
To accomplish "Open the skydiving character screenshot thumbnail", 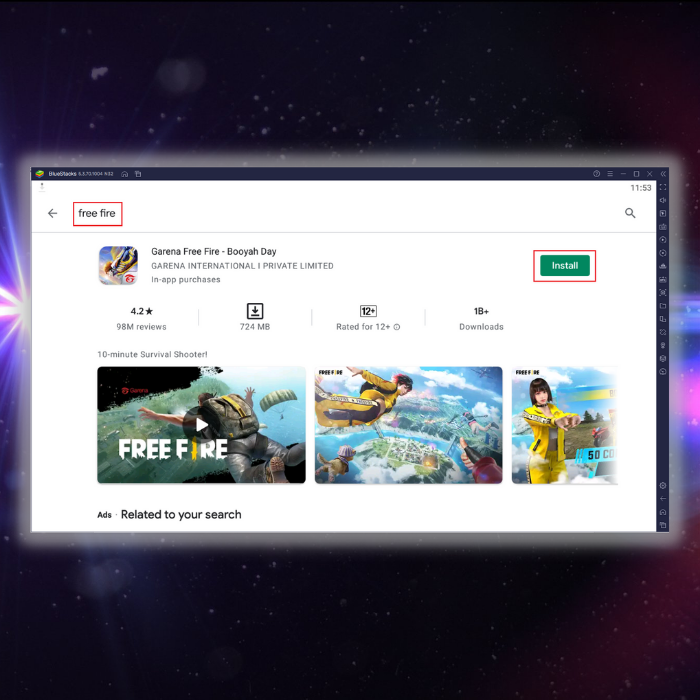I will pyautogui.click(x=408, y=425).
